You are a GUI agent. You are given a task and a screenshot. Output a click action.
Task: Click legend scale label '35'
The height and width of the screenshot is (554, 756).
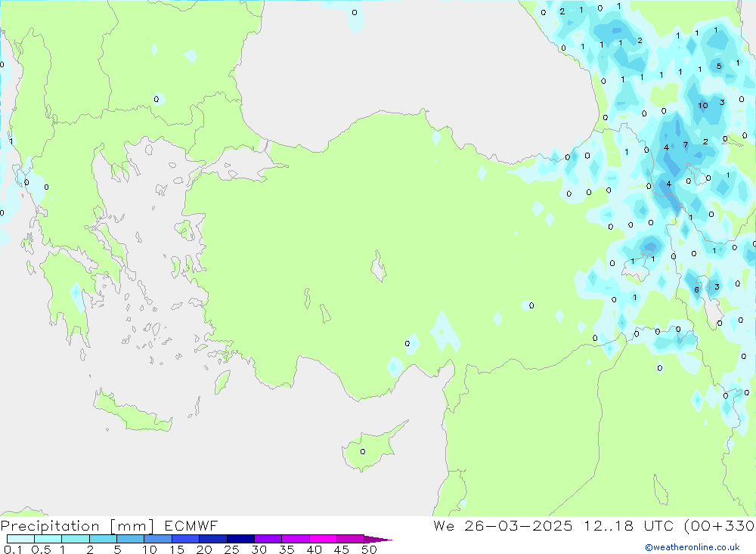click(287, 549)
